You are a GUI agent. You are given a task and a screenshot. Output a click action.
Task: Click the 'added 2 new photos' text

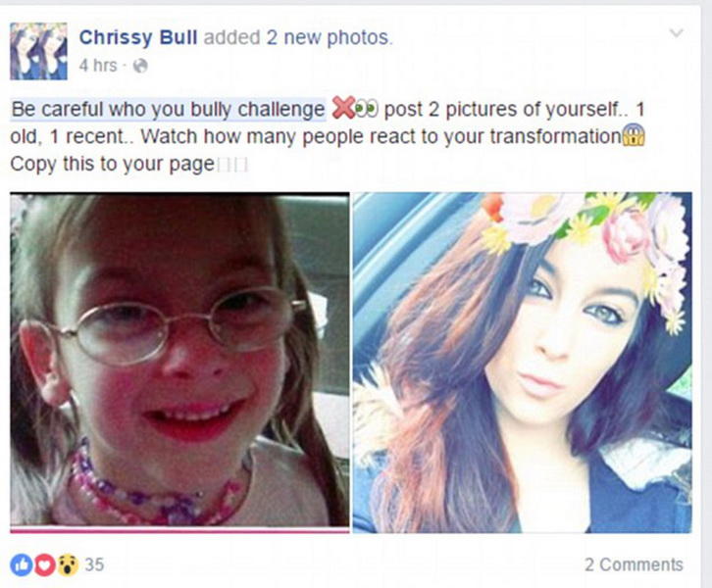(298, 37)
